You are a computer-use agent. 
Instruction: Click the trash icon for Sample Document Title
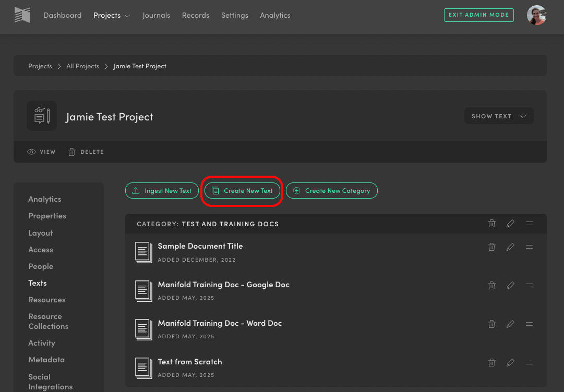tap(491, 247)
